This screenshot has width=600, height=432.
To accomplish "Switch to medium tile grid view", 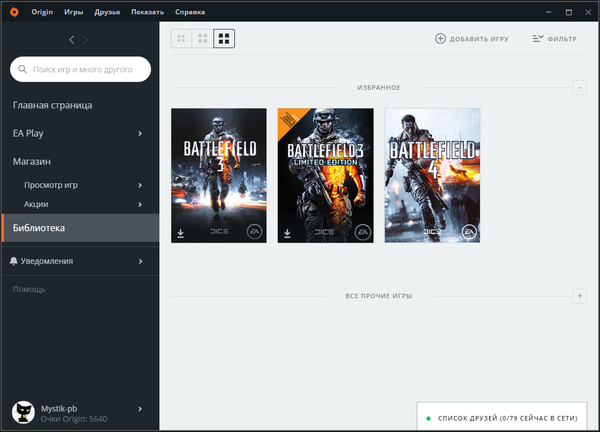I will tap(202, 38).
